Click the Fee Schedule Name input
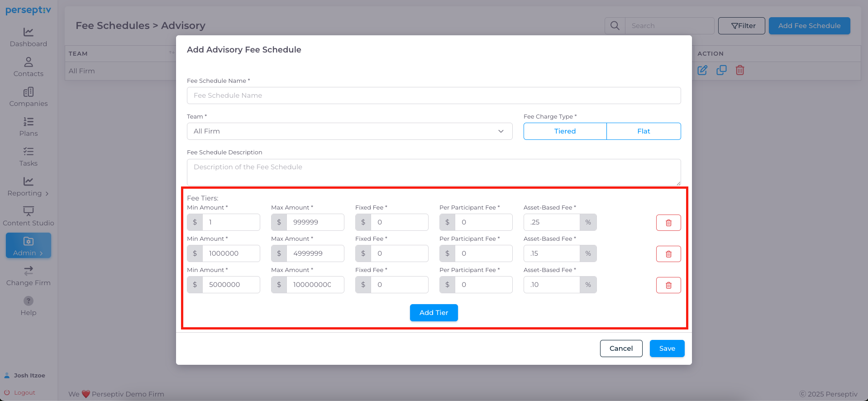 click(434, 95)
